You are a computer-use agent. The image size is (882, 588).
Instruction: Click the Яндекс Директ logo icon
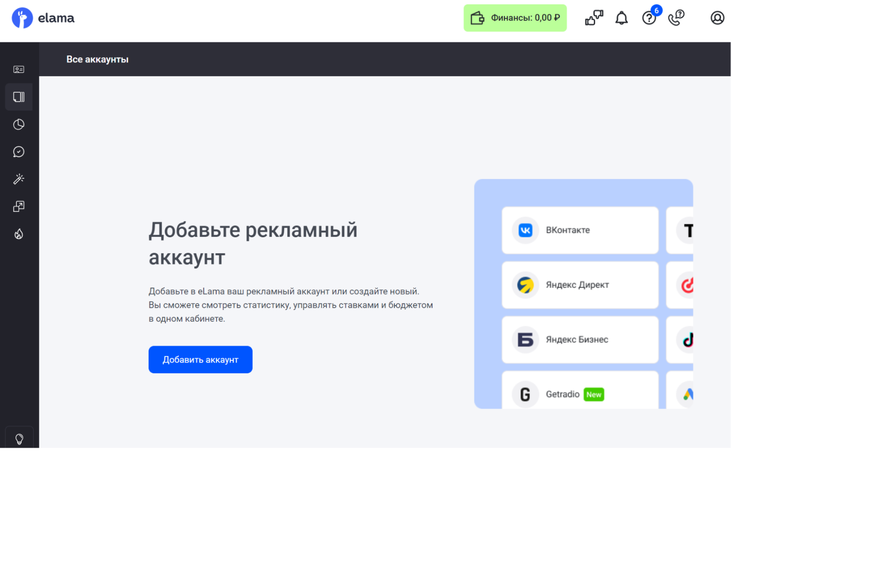pos(525,285)
